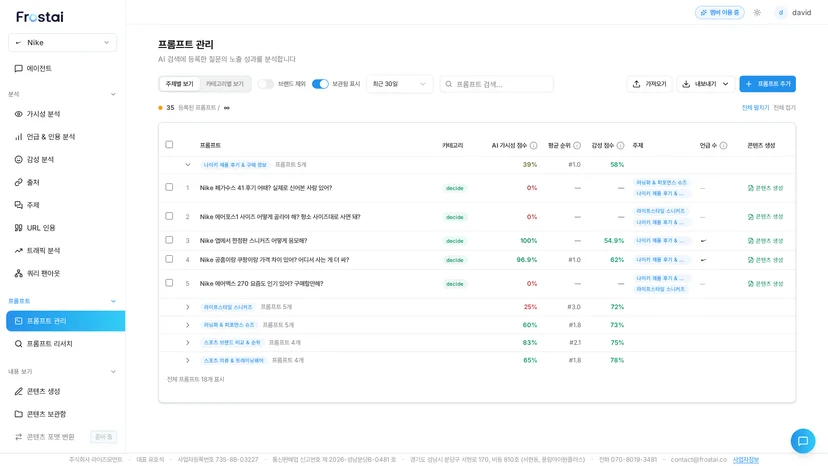Click the infinity icon next to 등록된 프롬프트
Image resolution: width=828 pixels, height=466 pixels.
pyautogui.click(x=227, y=108)
